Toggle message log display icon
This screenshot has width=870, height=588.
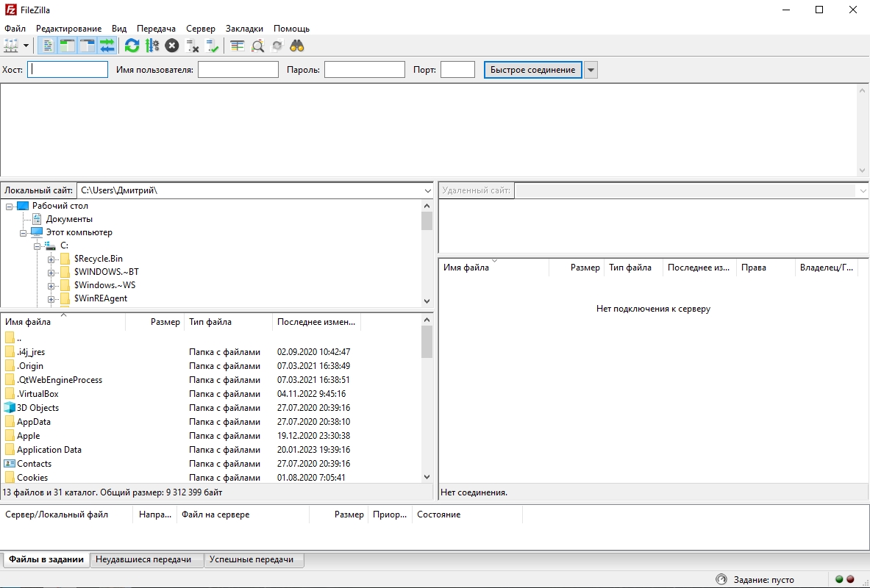point(49,46)
